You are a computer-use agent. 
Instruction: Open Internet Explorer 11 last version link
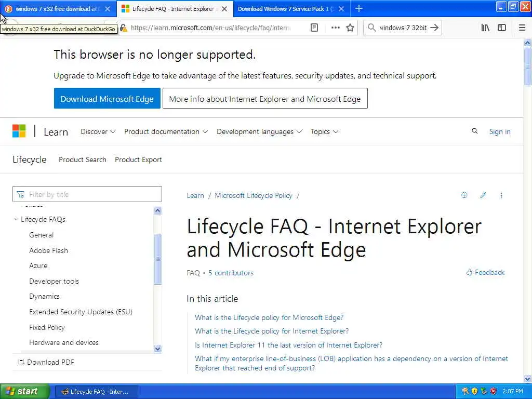[x=288, y=345]
